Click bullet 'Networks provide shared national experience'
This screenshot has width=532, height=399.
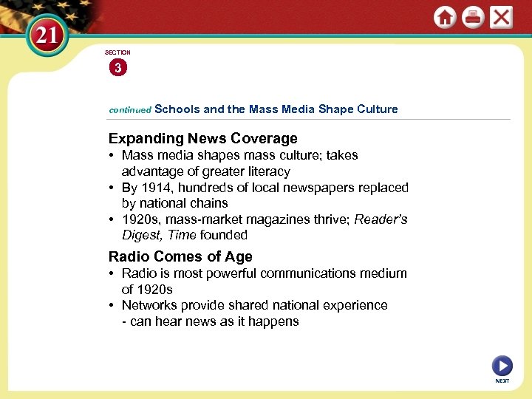[x=254, y=305]
